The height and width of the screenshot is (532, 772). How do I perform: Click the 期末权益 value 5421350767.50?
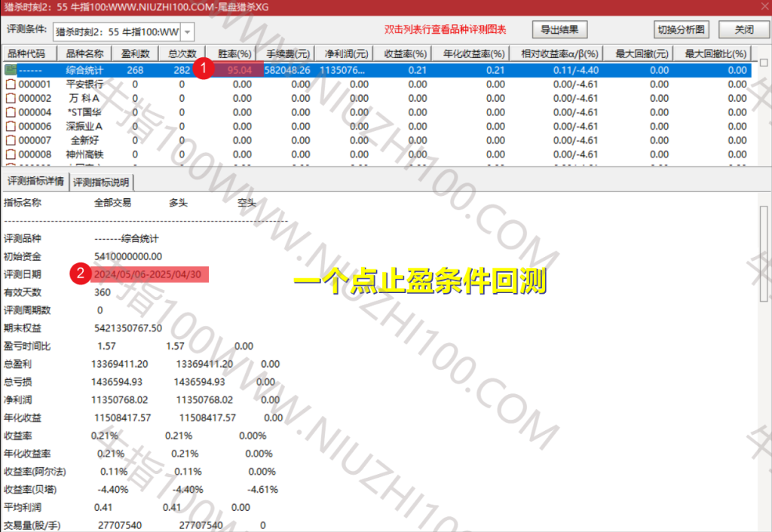tap(128, 329)
